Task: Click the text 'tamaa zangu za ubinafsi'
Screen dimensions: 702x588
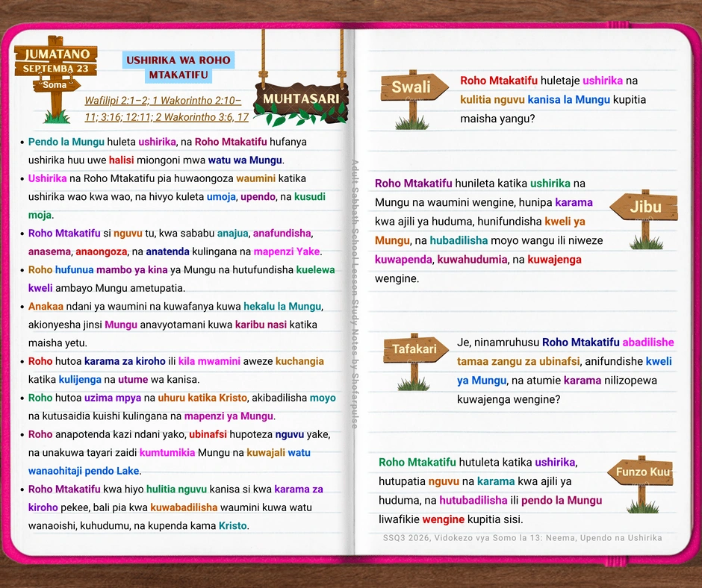Action: (x=518, y=362)
